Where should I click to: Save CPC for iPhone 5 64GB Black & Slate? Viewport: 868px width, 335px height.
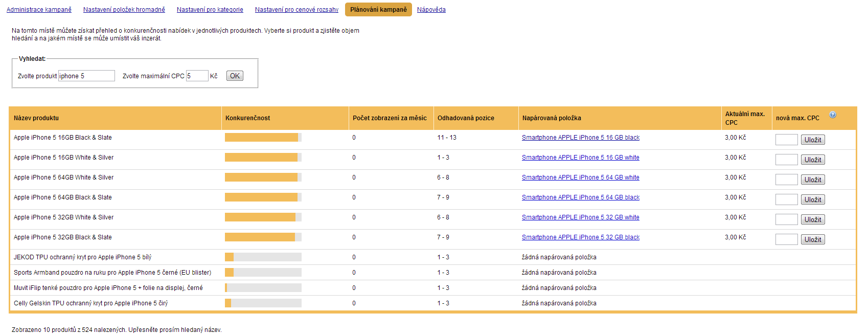813,199
